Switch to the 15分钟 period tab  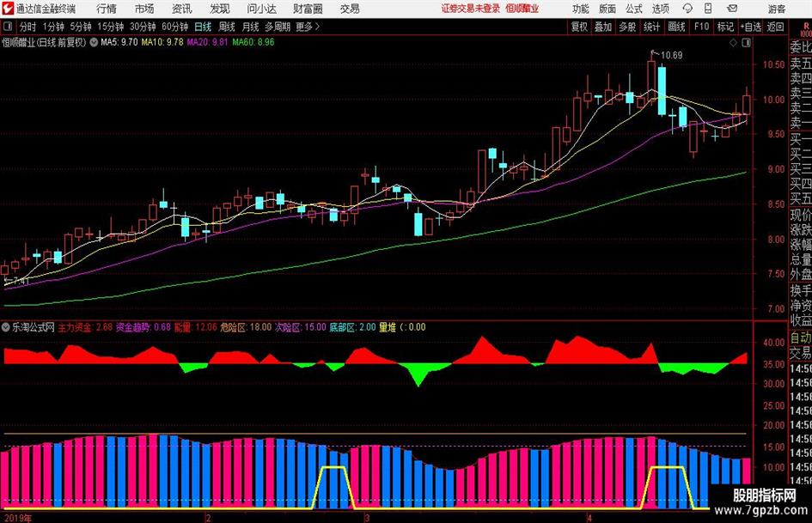(x=111, y=27)
